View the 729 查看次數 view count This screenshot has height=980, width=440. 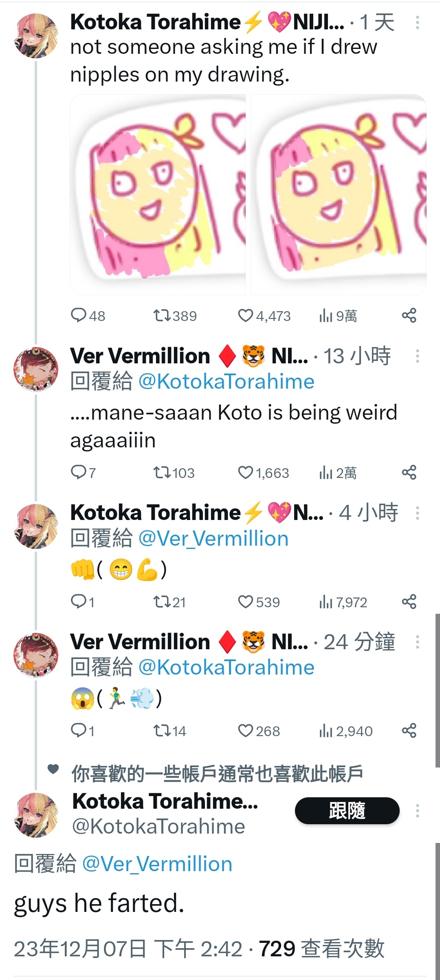tap(321, 949)
